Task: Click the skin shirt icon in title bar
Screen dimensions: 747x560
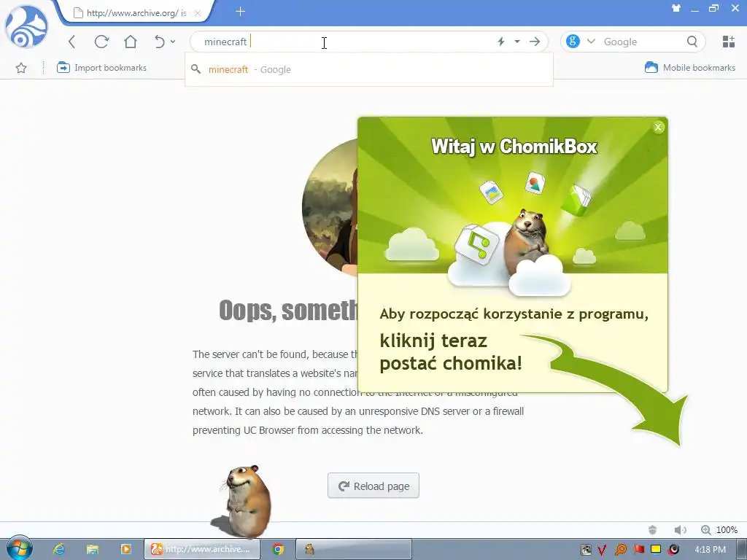Action: pyautogui.click(x=676, y=8)
